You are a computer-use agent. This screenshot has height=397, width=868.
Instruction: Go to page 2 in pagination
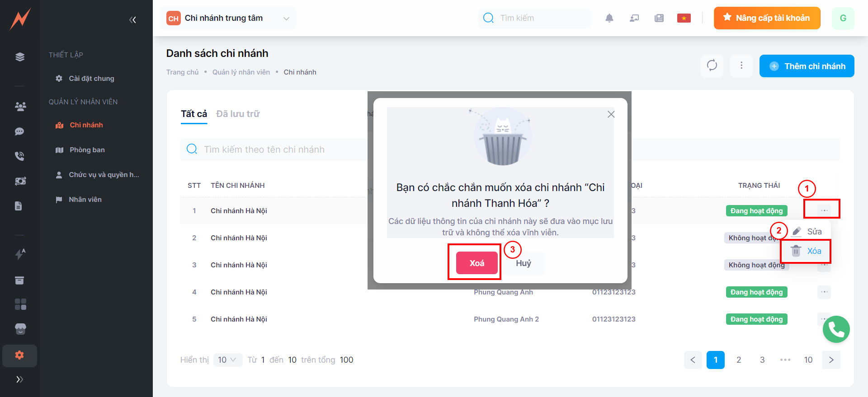tap(739, 360)
